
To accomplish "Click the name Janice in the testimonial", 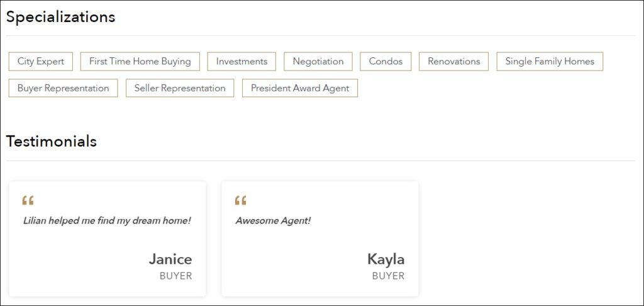I will point(170,259).
